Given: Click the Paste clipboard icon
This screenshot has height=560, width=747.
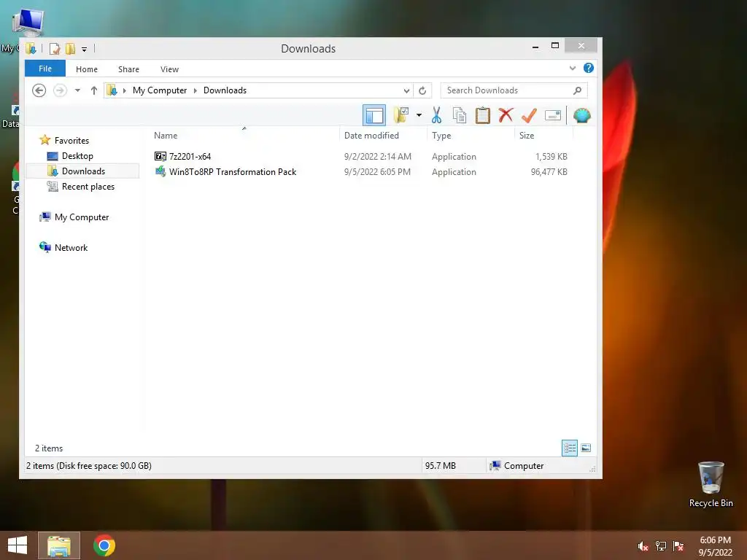Looking at the screenshot, I should [x=483, y=115].
